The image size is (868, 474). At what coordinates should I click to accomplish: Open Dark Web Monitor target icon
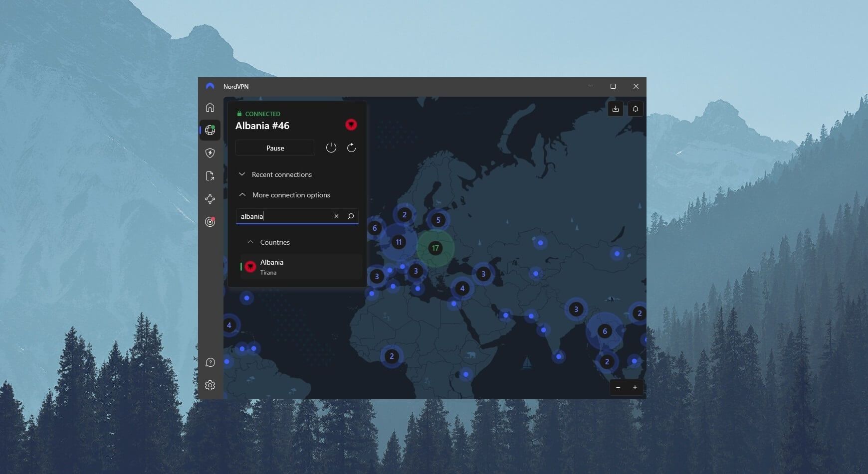click(210, 222)
